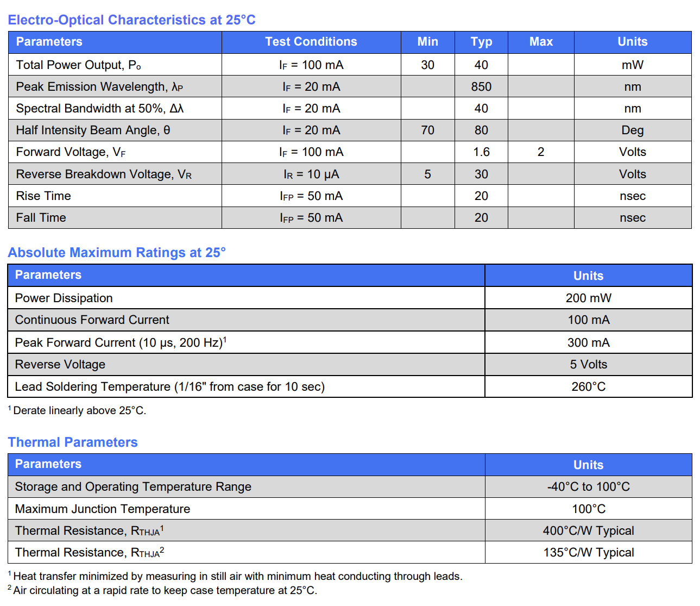Click the Absolute Maximum Ratings heading
Image resolution: width=700 pixels, height=606 pixels.
(117, 253)
